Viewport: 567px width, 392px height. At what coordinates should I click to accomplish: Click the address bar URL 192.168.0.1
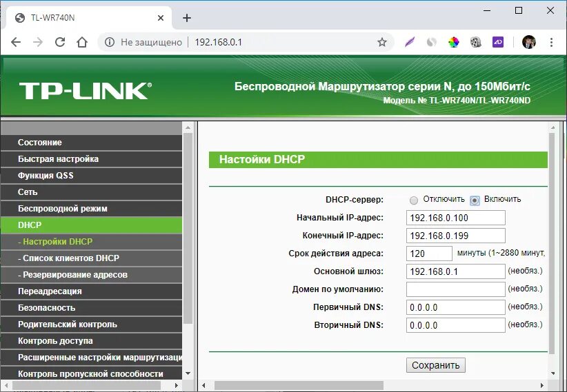point(219,42)
